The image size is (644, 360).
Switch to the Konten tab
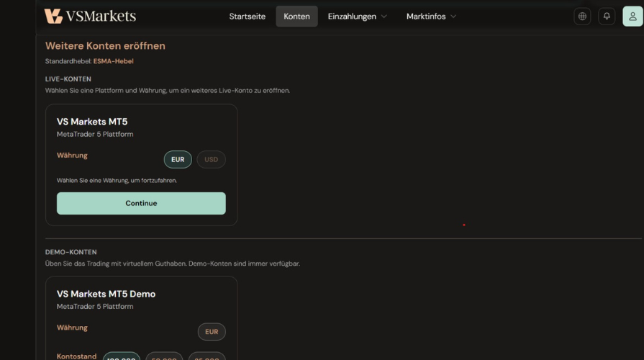click(x=296, y=17)
